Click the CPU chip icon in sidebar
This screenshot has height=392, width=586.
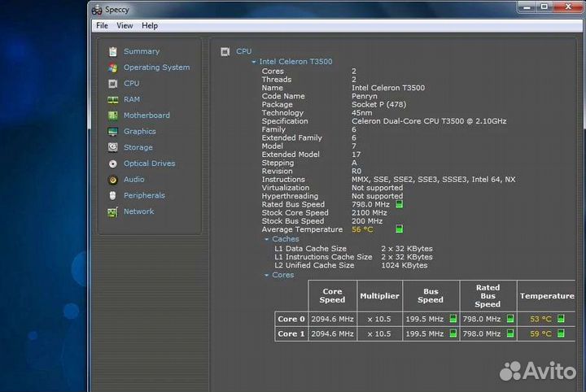pos(113,84)
